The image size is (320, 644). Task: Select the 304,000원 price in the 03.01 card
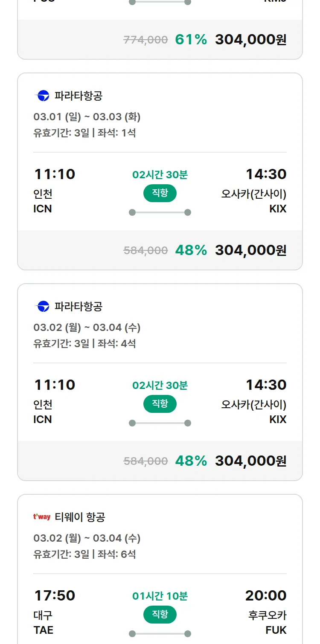point(250,250)
